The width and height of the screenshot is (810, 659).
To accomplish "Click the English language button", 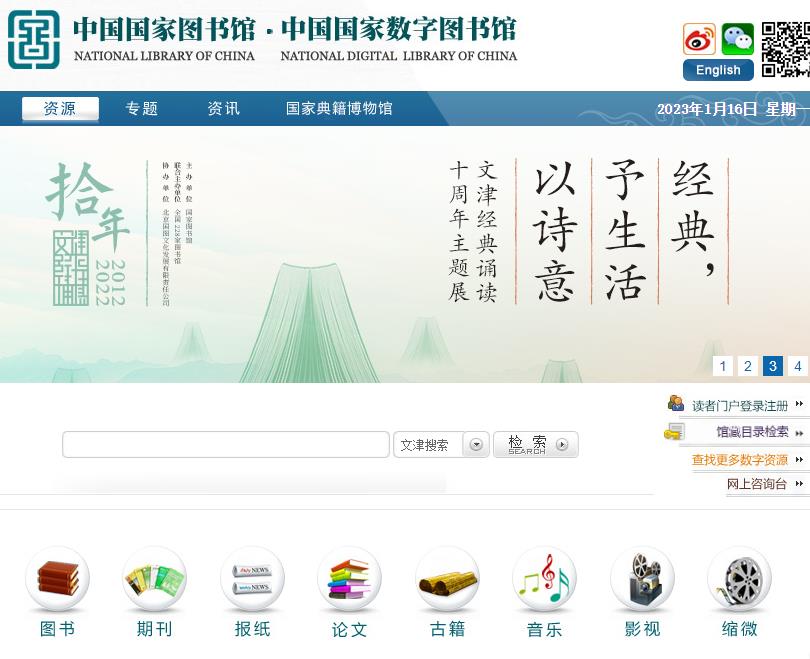I will pyautogui.click(x=717, y=69).
